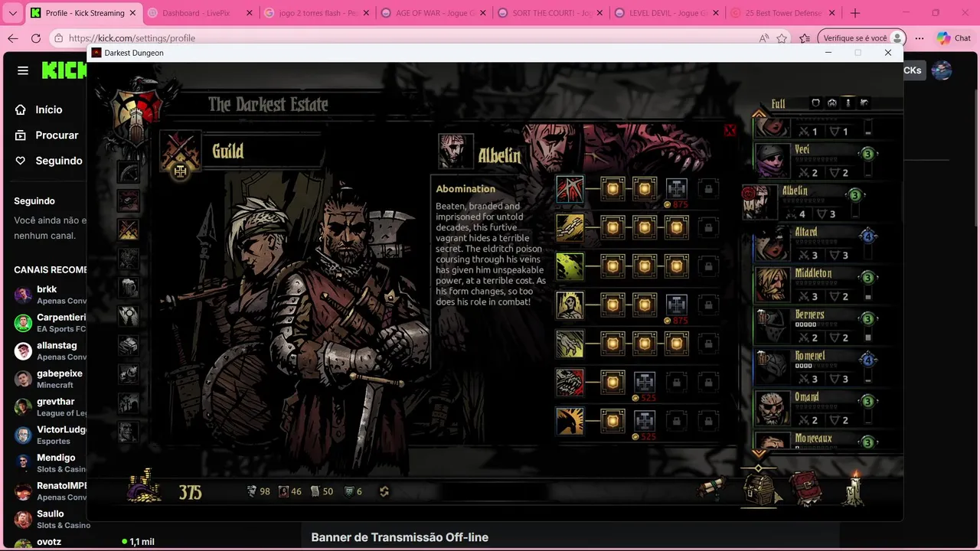
Task: Select the chain Manacles skill icon
Action: [570, 227]
